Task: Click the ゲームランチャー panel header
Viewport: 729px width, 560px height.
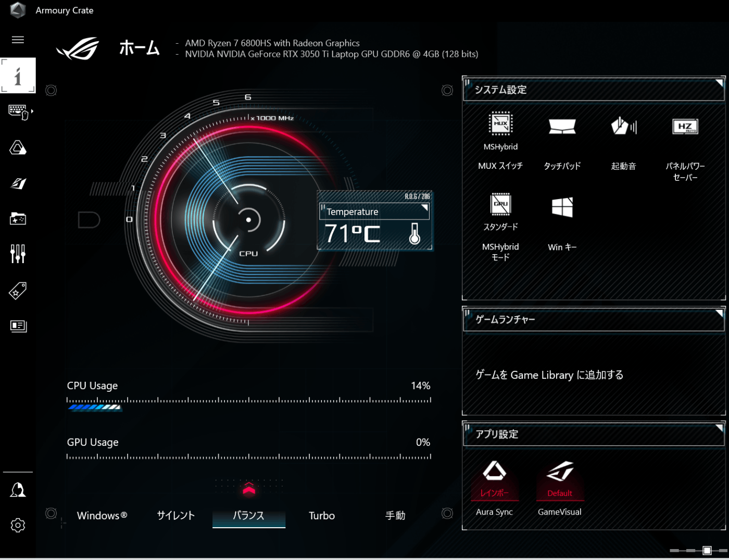Action: pyautogui.click(x=594, y=319)
